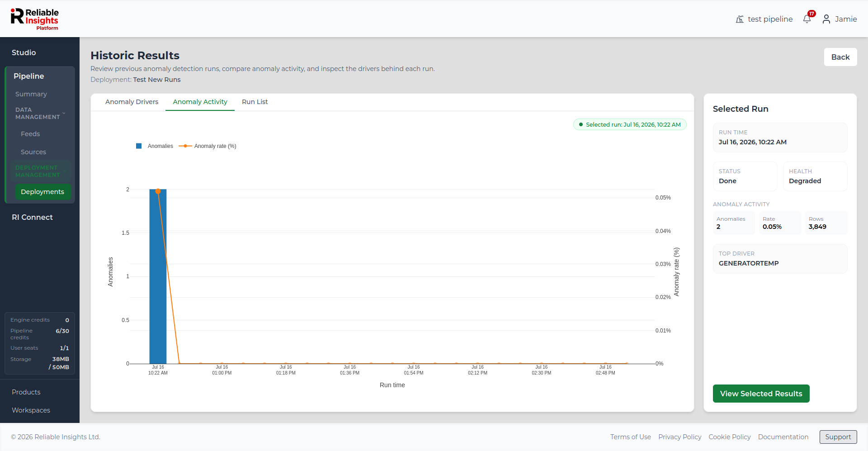This screenshot has height=451, width=868.
Task: Click the Run Time value Jul 16, 2026, 10:22 AM
Action: pos(753,142)
